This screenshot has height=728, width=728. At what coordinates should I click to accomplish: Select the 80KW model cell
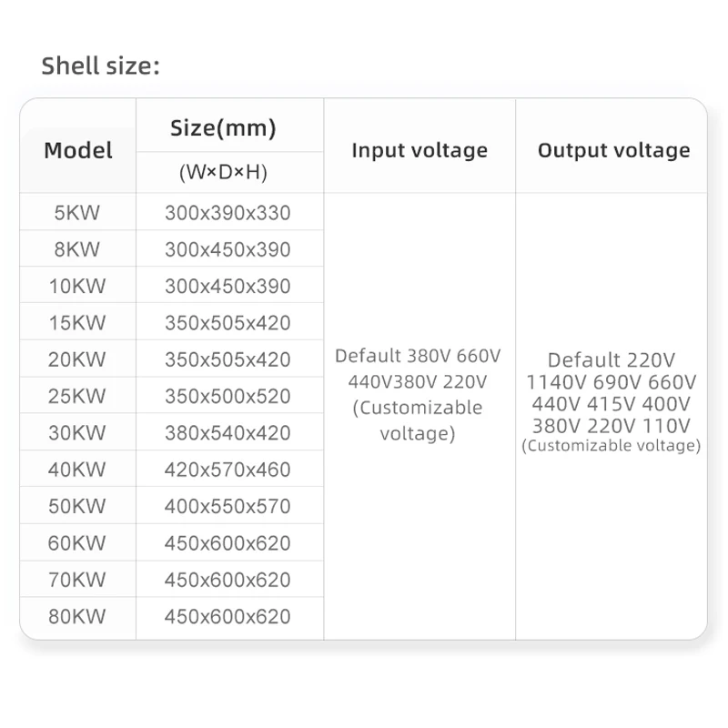(77, 617)
